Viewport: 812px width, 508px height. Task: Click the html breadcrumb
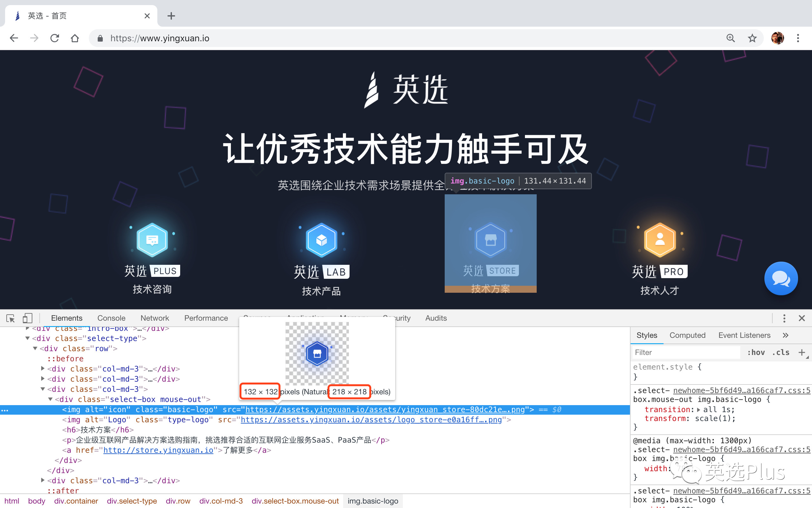pos(12,501)
